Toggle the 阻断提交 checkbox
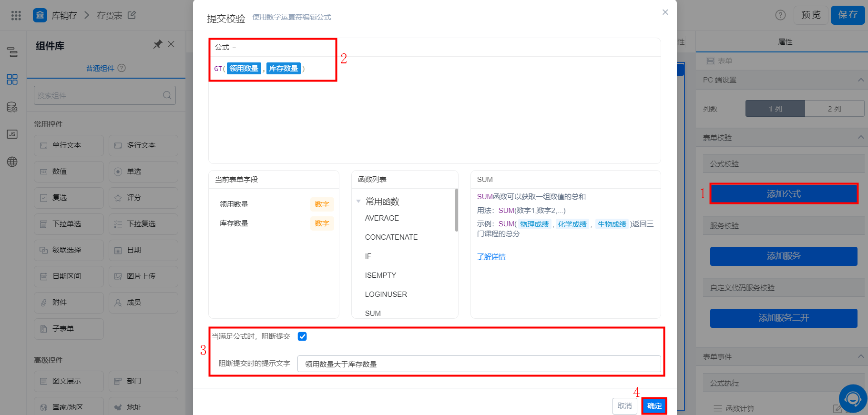 (302, 336)
